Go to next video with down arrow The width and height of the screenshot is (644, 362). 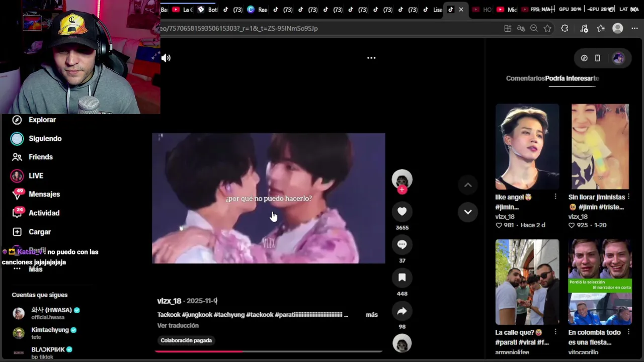coord(468,212)
